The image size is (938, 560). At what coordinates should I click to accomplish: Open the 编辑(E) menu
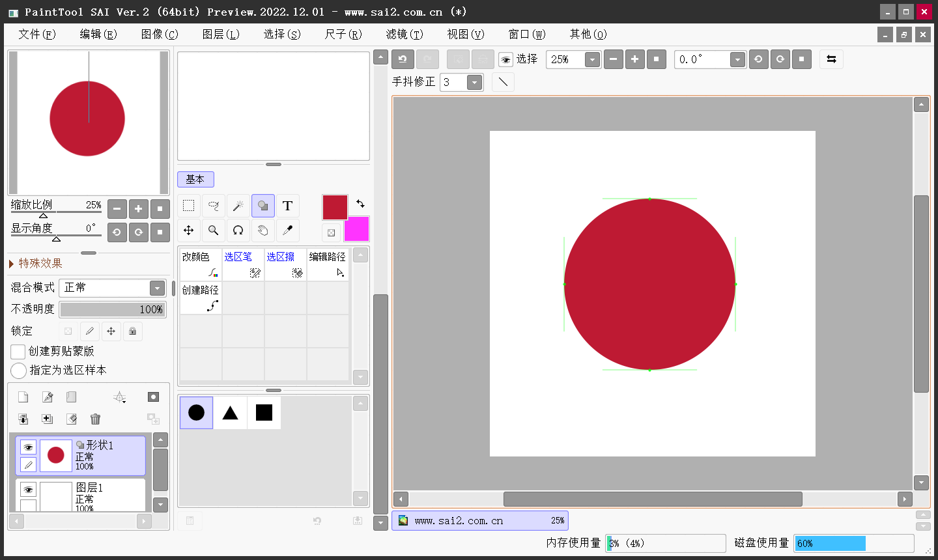click(x=98, y=35)
